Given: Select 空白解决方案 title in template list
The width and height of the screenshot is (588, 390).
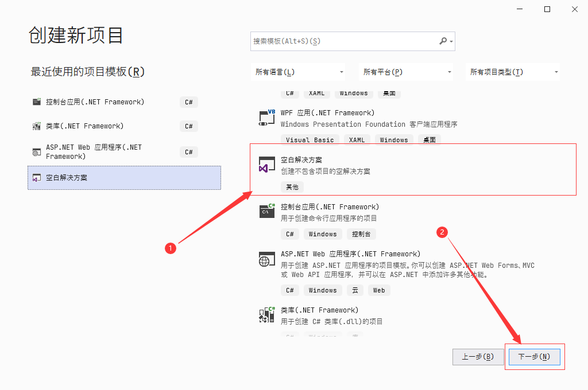Looking at the screenshot, I should point(301,160).
